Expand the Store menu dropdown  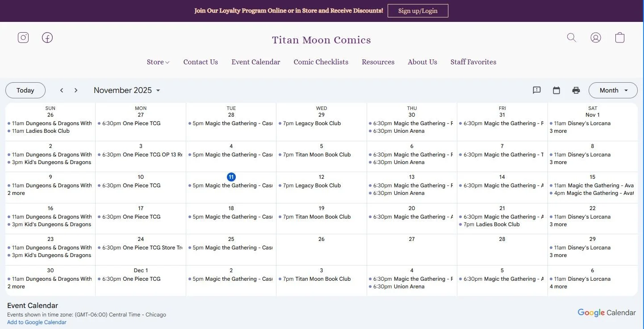[158, 62]
